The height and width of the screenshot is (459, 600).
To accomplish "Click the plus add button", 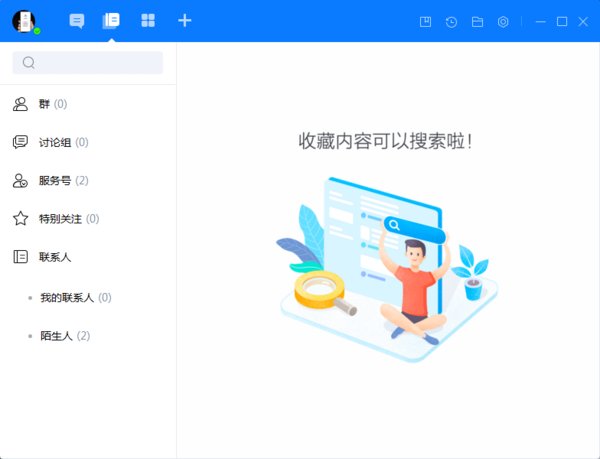I will click(x=184, y=21).
